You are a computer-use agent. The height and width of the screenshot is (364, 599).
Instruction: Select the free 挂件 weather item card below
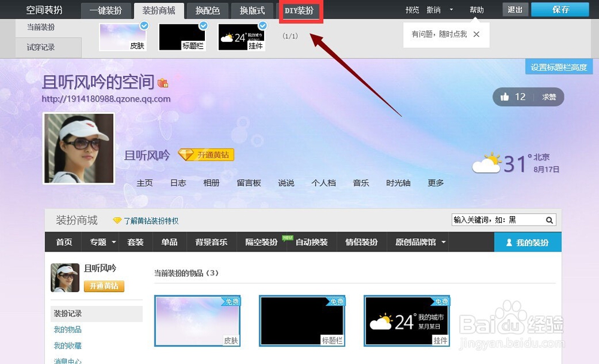click(x=407, y=321)
